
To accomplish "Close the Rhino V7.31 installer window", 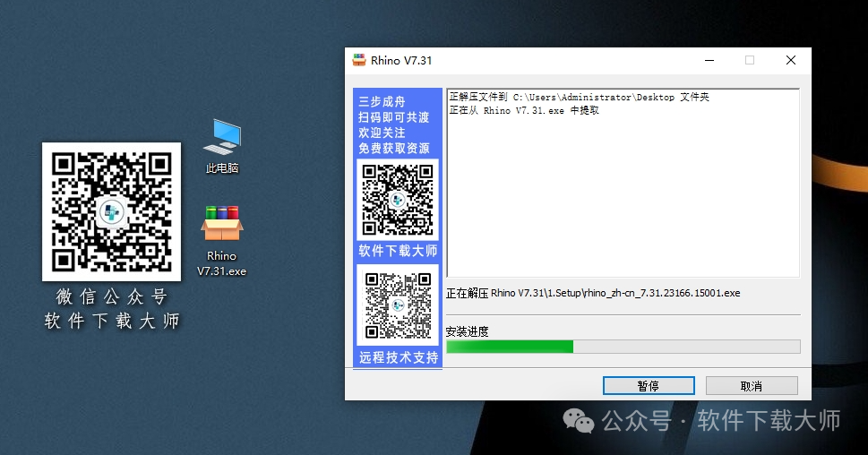I will [x=790, y=60].
